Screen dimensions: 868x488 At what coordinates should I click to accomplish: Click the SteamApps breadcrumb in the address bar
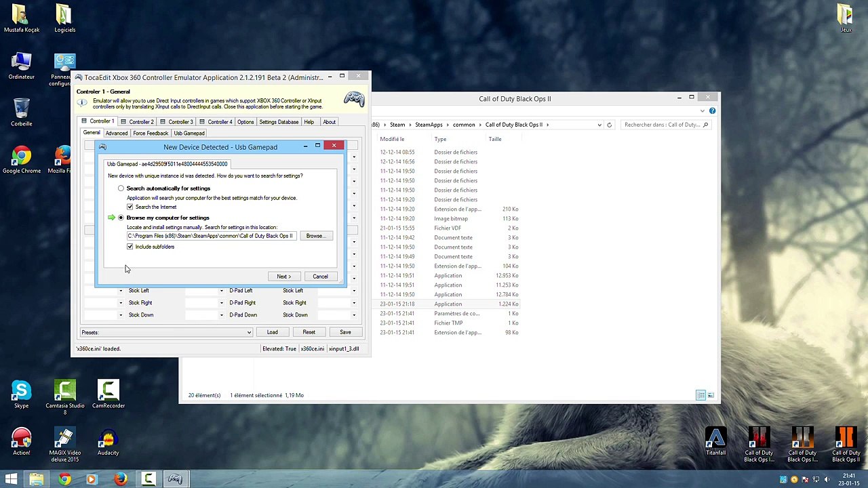[x=429, y=125]
